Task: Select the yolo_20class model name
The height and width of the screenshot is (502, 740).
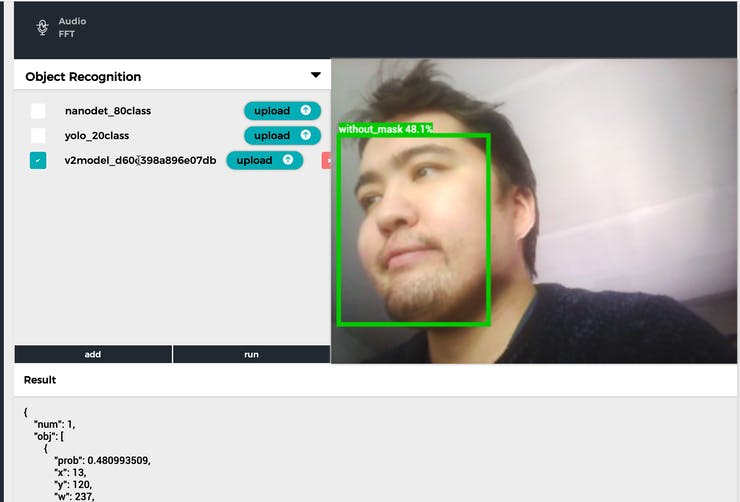Action: [x=97, y=136]
